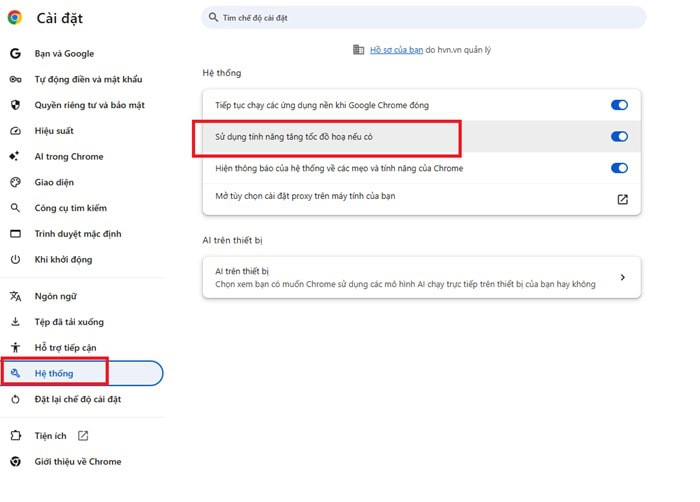Open Tiện ích extensions page
Screen dimensions: 700x502
click(x=50, y=435)
